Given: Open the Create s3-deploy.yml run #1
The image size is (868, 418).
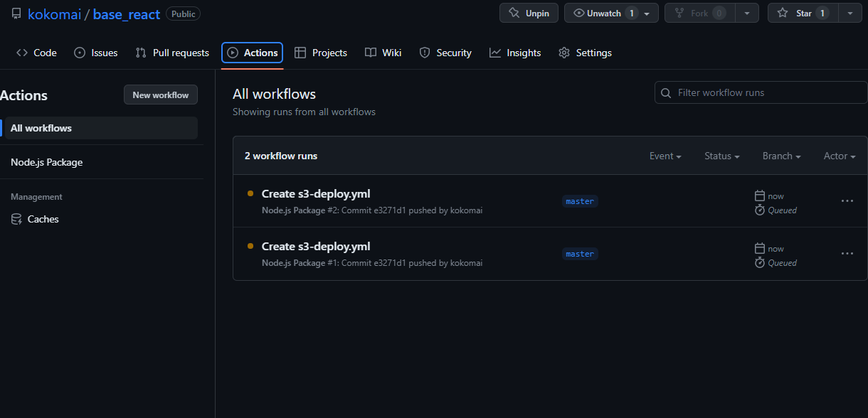Looking at the screenshot, I should pos(316,246).
